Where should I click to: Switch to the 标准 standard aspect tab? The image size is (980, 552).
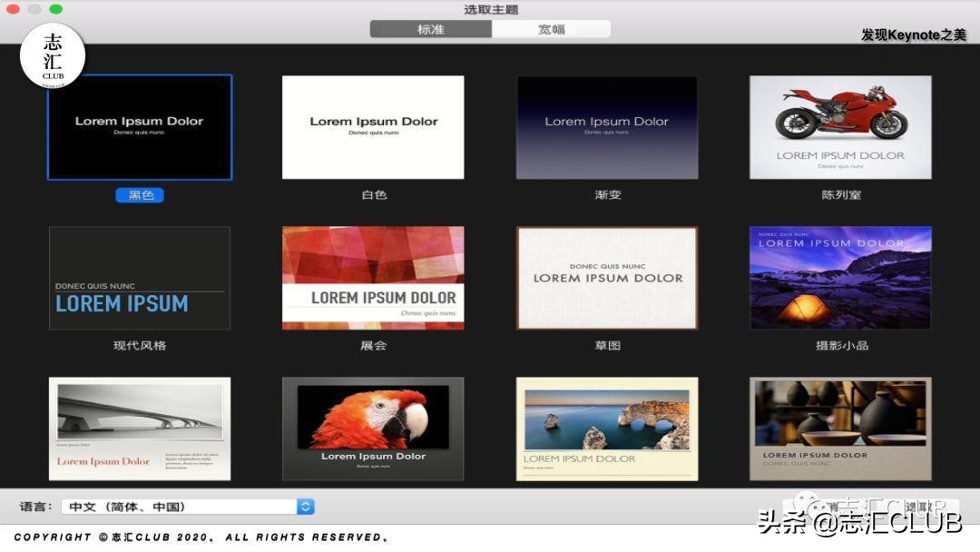pyautogui.click(x=431, y=29)
